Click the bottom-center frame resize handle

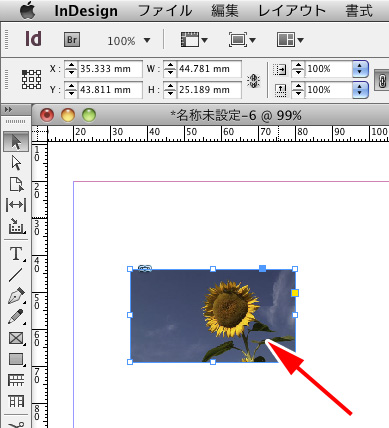213,362
